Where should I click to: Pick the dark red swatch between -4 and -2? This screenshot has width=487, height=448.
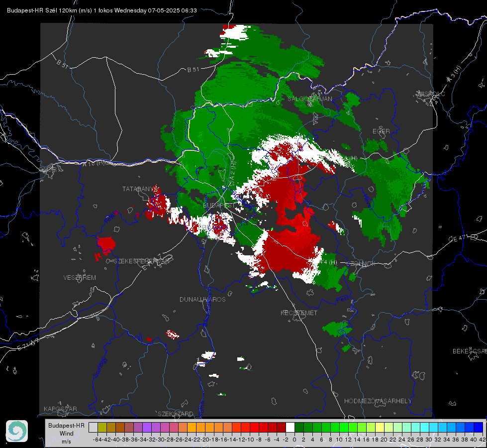(x=281, y=427)
